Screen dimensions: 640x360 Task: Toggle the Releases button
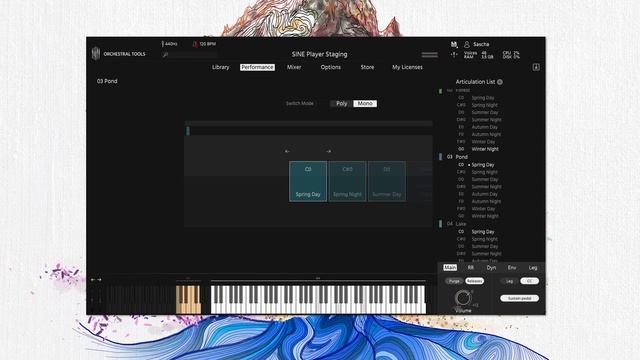(x=474, y=281)
